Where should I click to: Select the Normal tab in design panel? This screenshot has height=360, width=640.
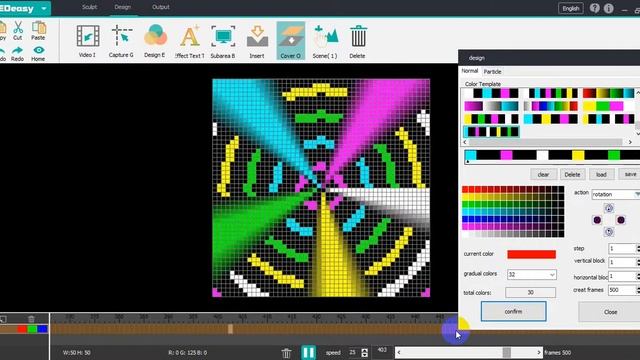(470, 71)
